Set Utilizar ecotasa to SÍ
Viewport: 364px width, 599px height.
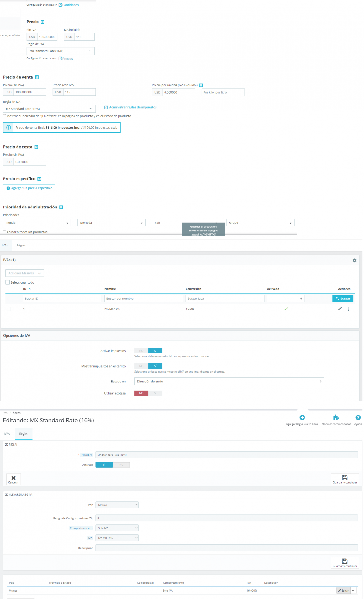(x=155, y=393)
